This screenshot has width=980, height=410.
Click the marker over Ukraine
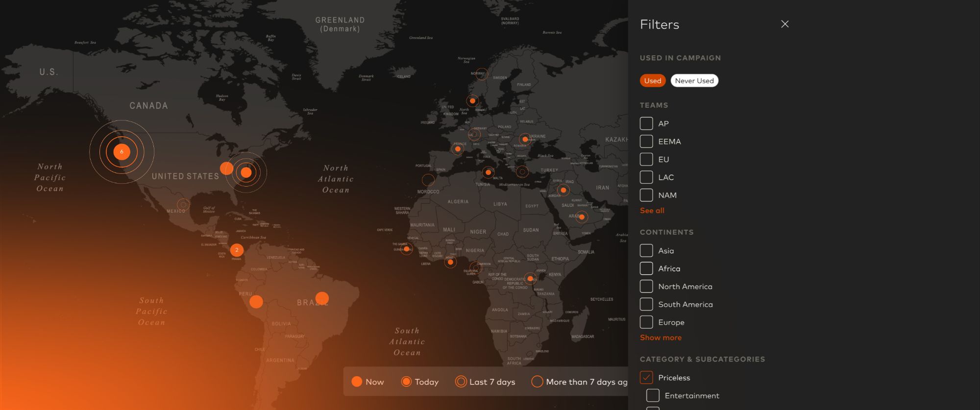click(x=525, y=139)
